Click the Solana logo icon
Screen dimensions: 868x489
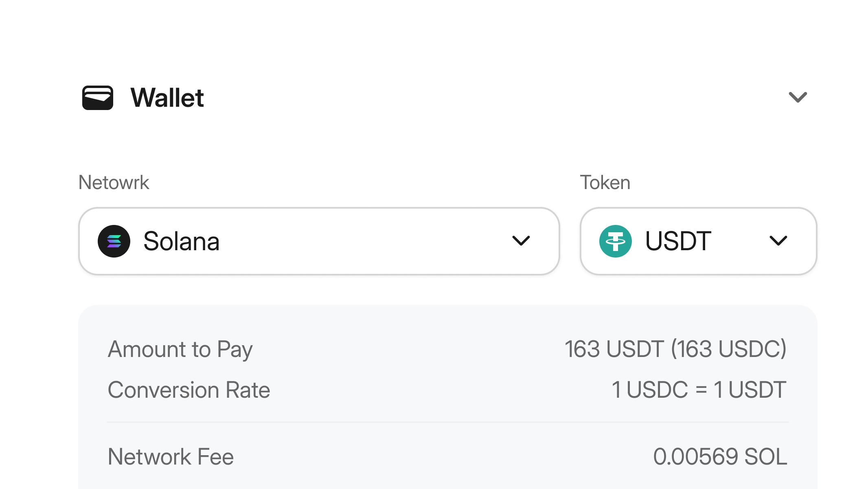click(x=114, y=241)
